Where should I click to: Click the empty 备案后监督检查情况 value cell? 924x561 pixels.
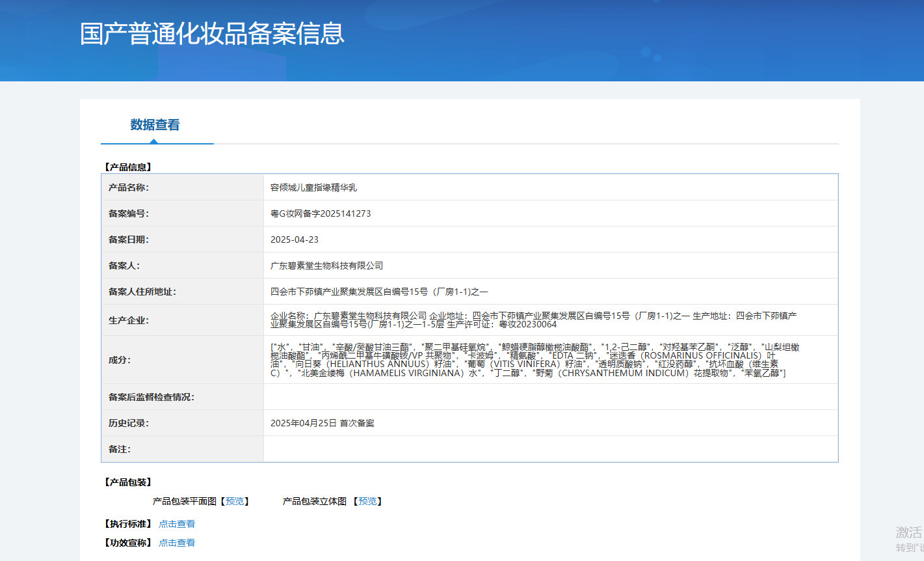click(550, 397)
